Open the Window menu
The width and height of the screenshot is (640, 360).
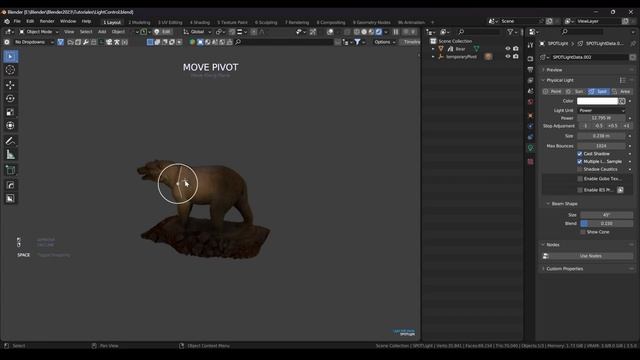[x=68, y=21]
